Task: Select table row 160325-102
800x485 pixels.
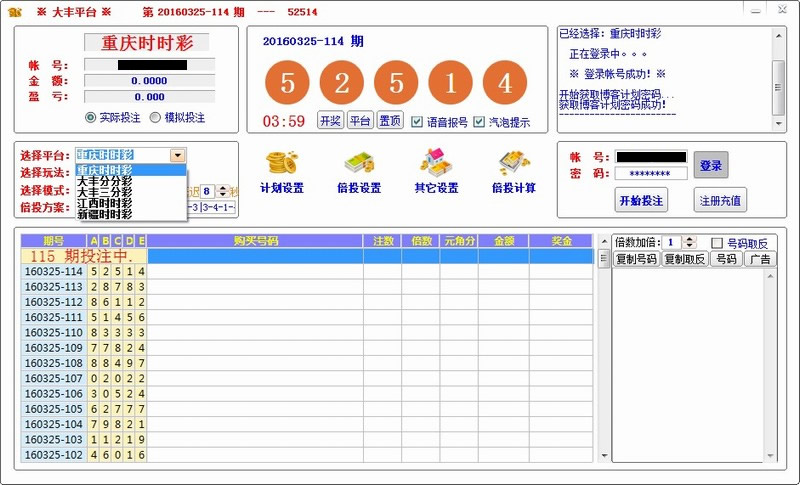Action: point(307,455)
